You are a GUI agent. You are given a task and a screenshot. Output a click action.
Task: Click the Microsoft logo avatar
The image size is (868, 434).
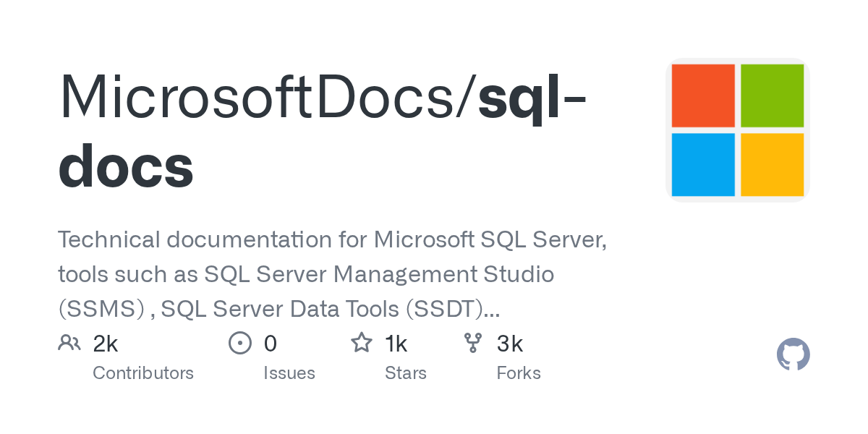736,128
